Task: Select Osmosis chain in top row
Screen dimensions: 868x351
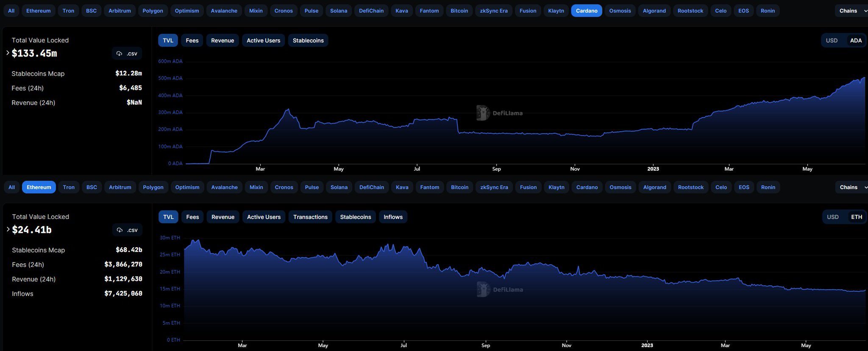Action: 620,11
